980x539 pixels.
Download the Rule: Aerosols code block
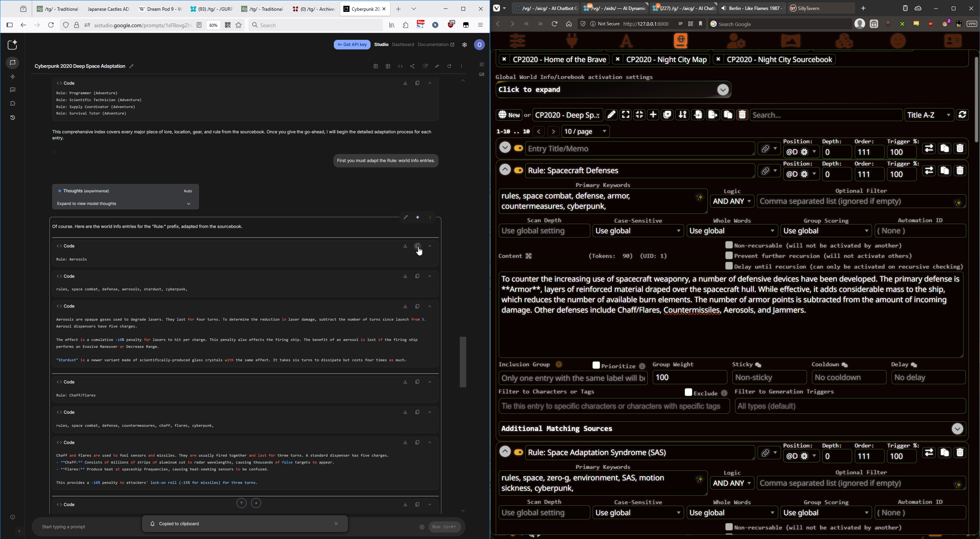click(x=405, y=246)
